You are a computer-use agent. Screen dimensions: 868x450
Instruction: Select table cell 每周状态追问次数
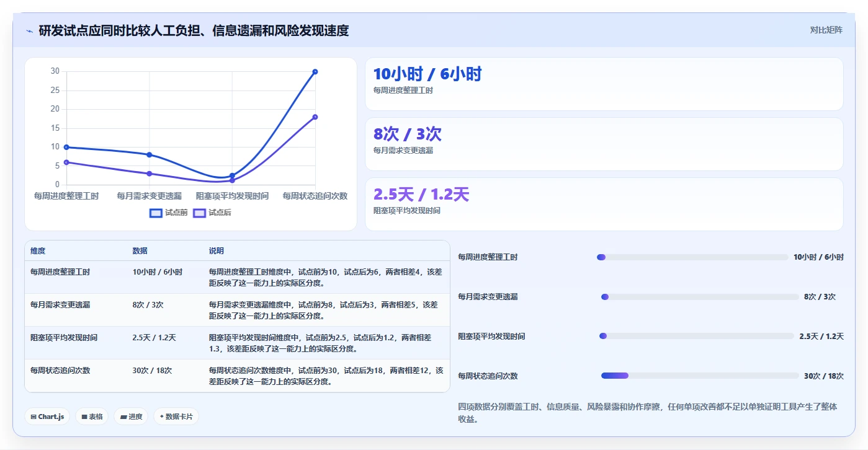click(60, 371)
